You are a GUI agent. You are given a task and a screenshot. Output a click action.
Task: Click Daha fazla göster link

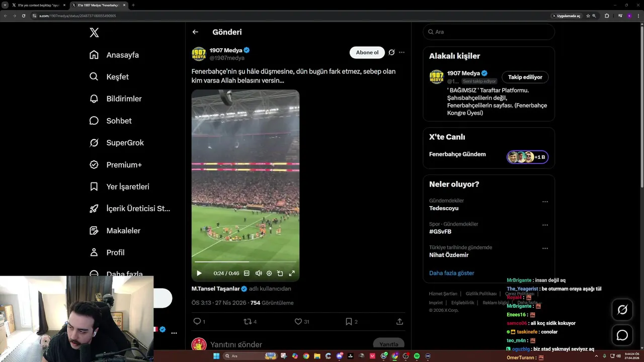(451, 273)
